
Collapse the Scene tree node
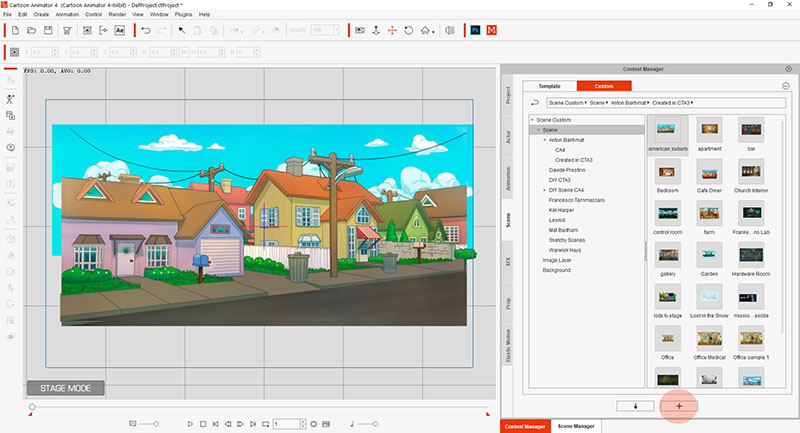(x=539, y=130)
